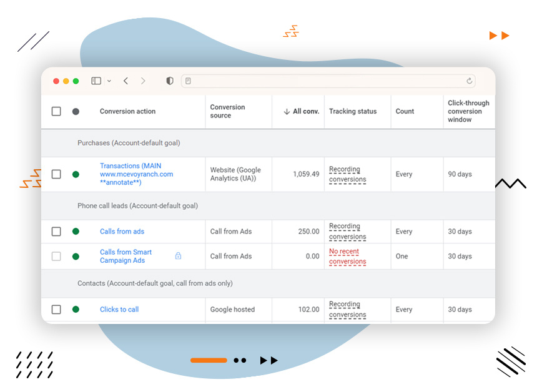Image resolution: width=537 pixels, height=392 pixels.
Task: Toggle the select-all checkbox in the header row
Action: tap(56, 111)
